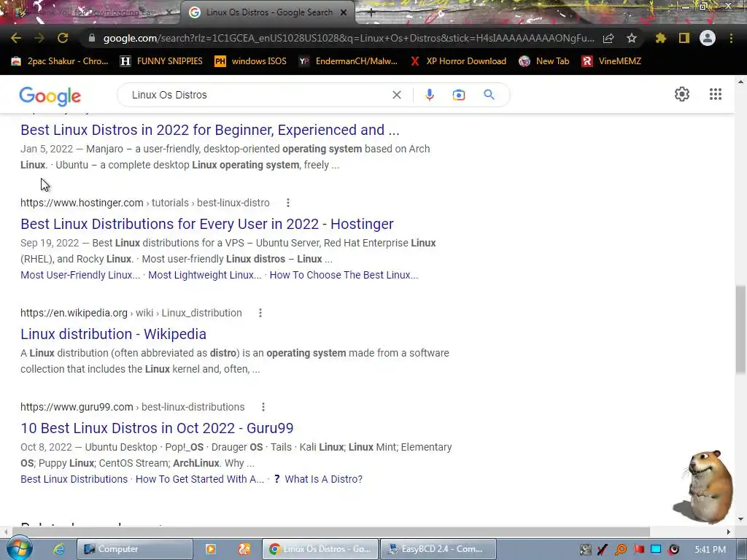Open the windows ISOS bookmark
Screen dimensions: 747x560
pos(251,61)
